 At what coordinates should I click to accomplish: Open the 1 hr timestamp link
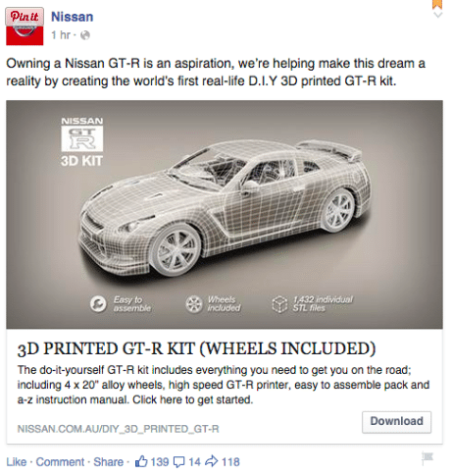click(x=61, y=35)
